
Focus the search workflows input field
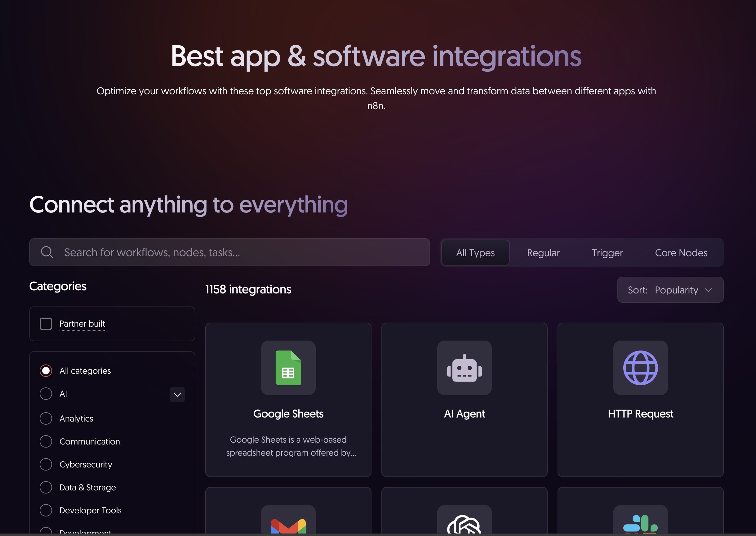229,252
